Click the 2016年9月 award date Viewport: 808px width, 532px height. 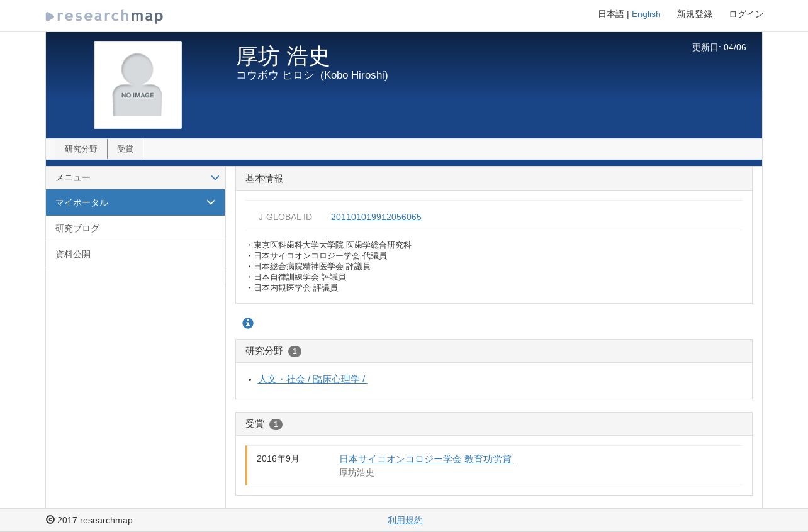[x=278, y=458]
